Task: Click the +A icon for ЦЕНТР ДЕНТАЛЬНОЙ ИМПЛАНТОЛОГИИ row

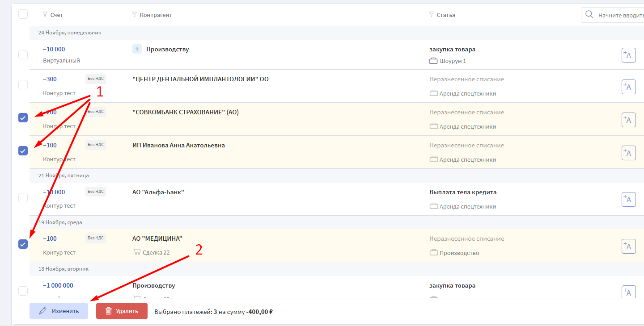Action: pyautogui.click(x=628, y=87)
